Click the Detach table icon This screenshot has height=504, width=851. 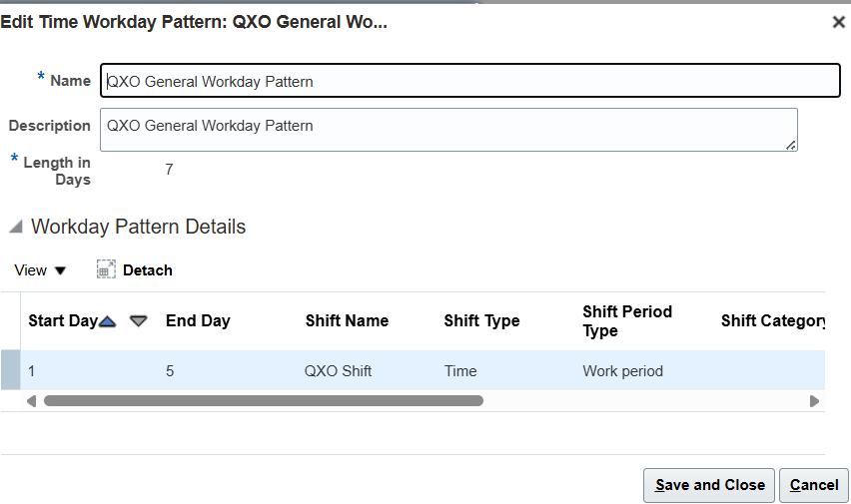click(x=106, y=269)
